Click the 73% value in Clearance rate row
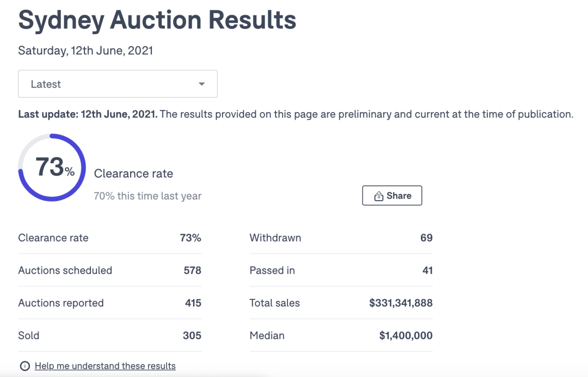Screen dimensions: 588x377 click(x=191, y=238)
